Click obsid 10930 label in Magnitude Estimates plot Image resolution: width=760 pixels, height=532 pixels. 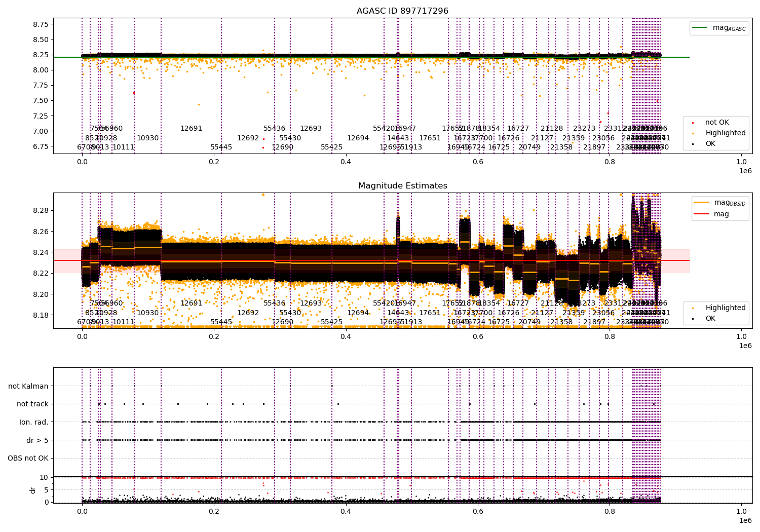[148, 313]
